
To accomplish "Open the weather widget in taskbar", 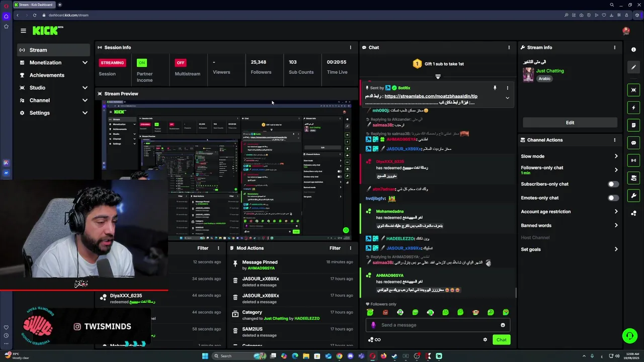I will (x=17, y=356).
